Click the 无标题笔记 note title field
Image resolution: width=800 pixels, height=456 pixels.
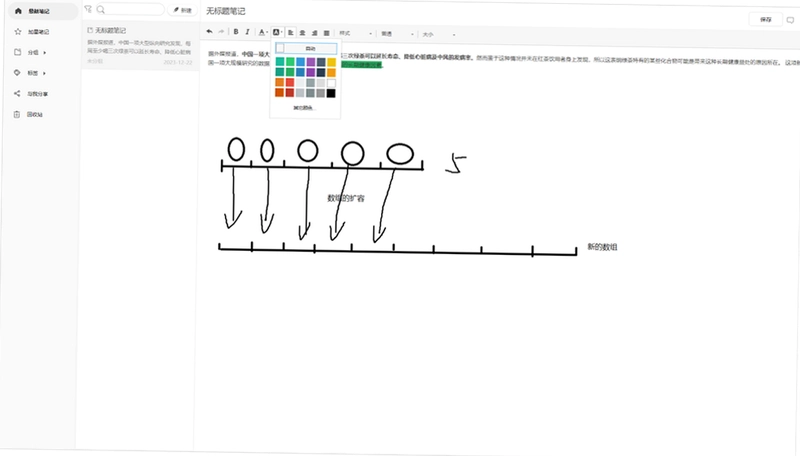tap(226, 11)
